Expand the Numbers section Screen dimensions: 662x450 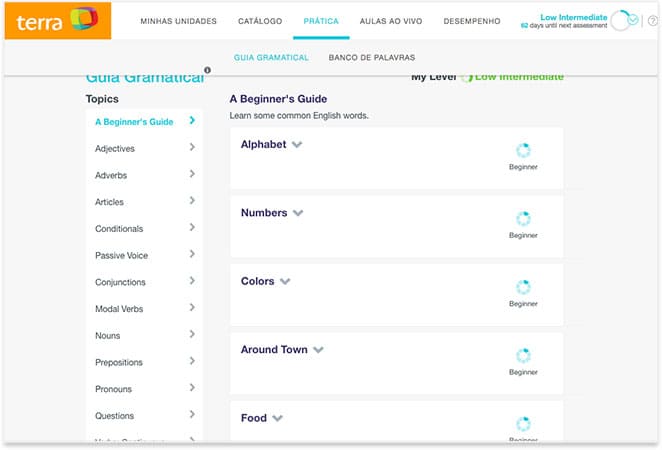298,214
